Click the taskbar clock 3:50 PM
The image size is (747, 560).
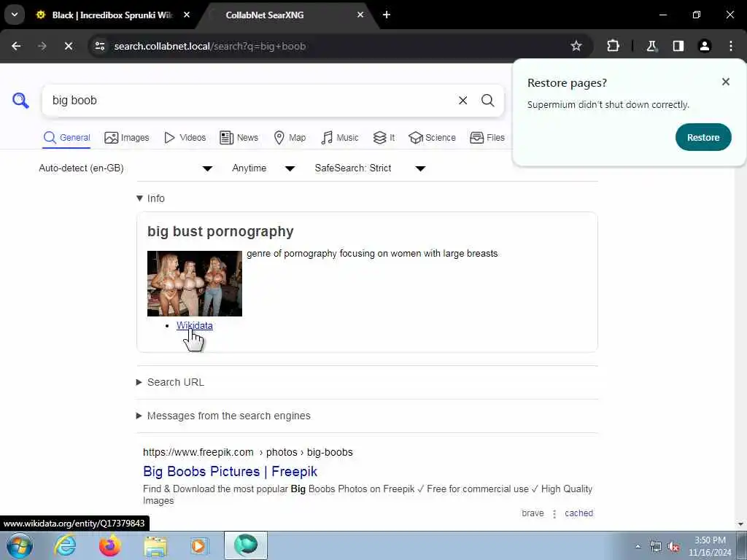(710, 546)
